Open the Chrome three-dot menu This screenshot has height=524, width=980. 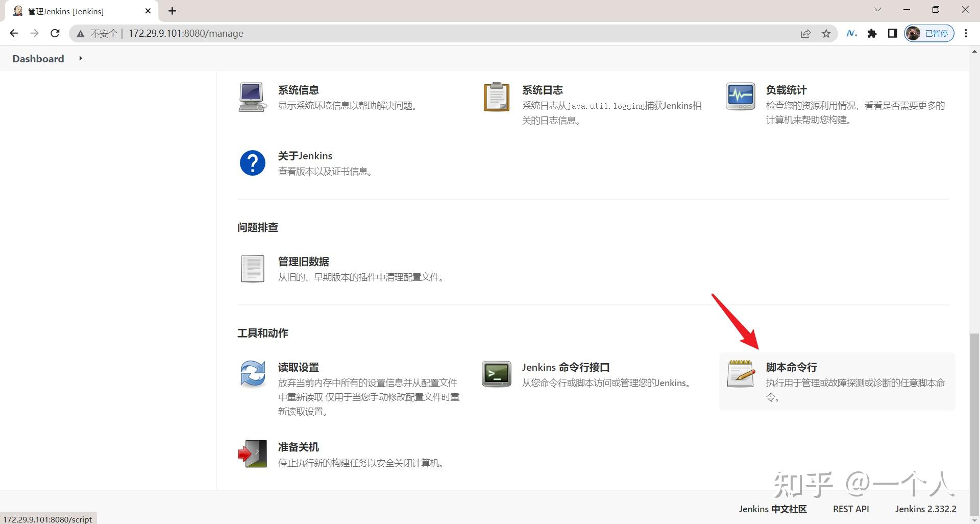(x=966, y=33)
